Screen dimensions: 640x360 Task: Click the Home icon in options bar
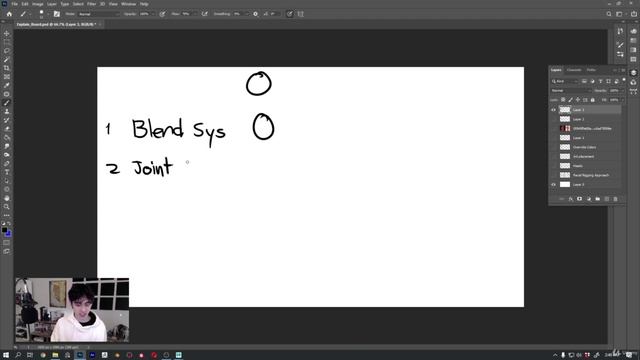(x=9, y=14)
